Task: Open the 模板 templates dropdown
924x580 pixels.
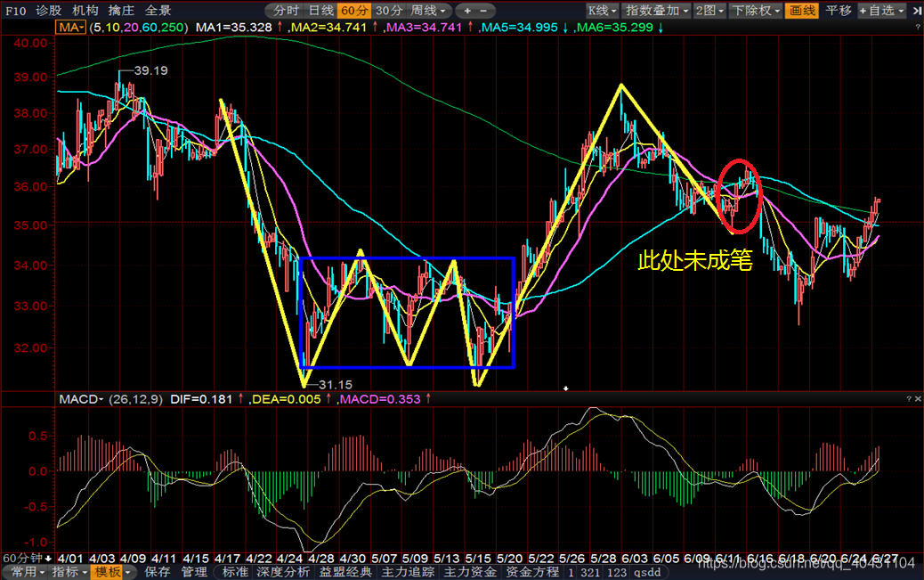Action: (x=111, y=572)
